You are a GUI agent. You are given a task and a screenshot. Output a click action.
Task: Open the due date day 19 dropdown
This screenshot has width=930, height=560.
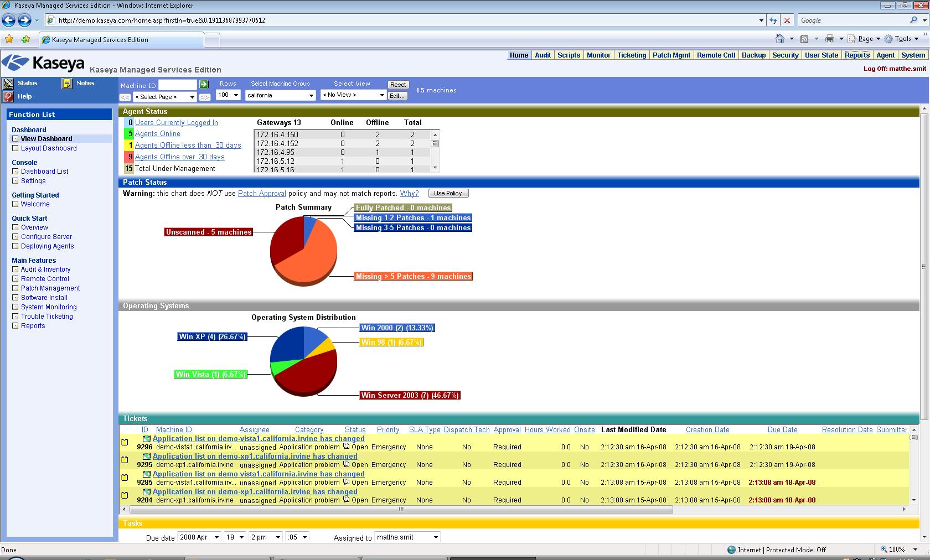pyautogui.click(x=234, y=537)
